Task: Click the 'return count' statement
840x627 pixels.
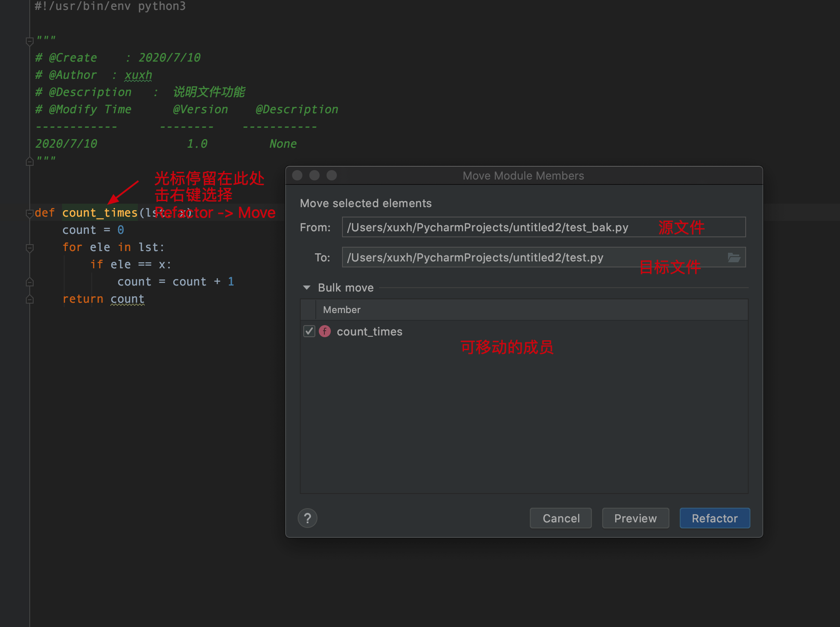Action: coord(103,299)
